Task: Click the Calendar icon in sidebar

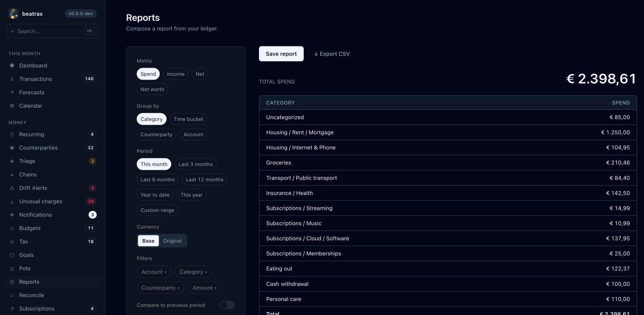Action: pos(12,106)
